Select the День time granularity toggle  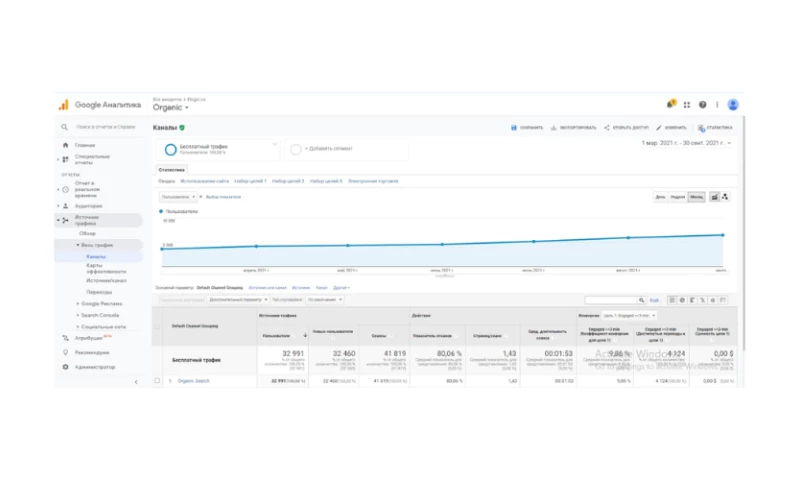tap(660, 197)
